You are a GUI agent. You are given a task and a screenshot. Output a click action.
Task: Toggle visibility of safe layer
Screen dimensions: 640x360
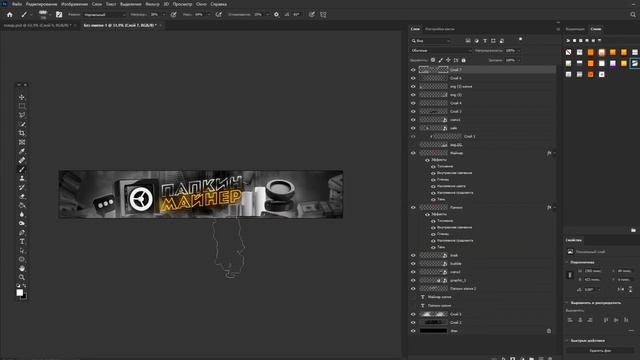coord(413,128)
